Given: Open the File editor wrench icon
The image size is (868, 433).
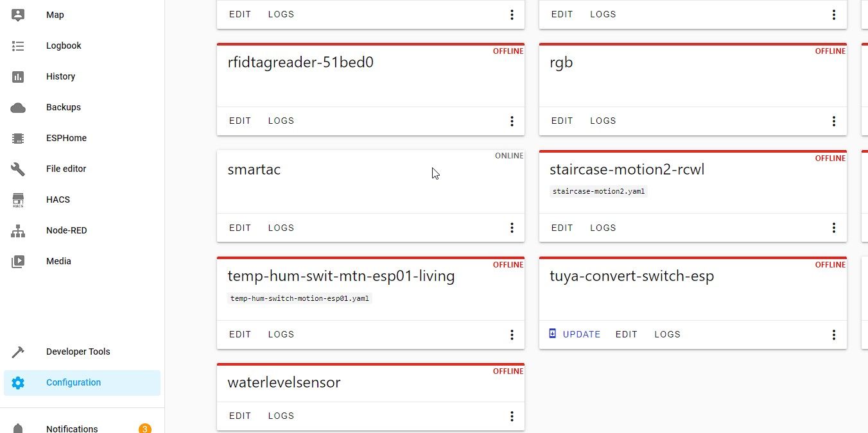Looking at the screenshot, I should coord(18,169).
